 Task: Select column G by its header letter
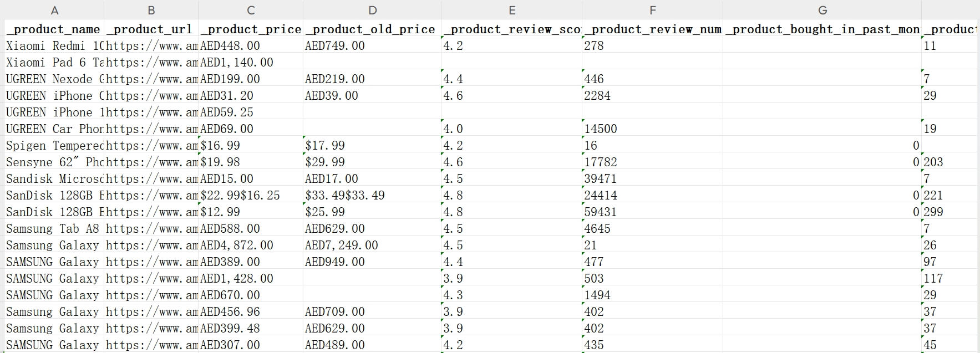pos(822,10)
